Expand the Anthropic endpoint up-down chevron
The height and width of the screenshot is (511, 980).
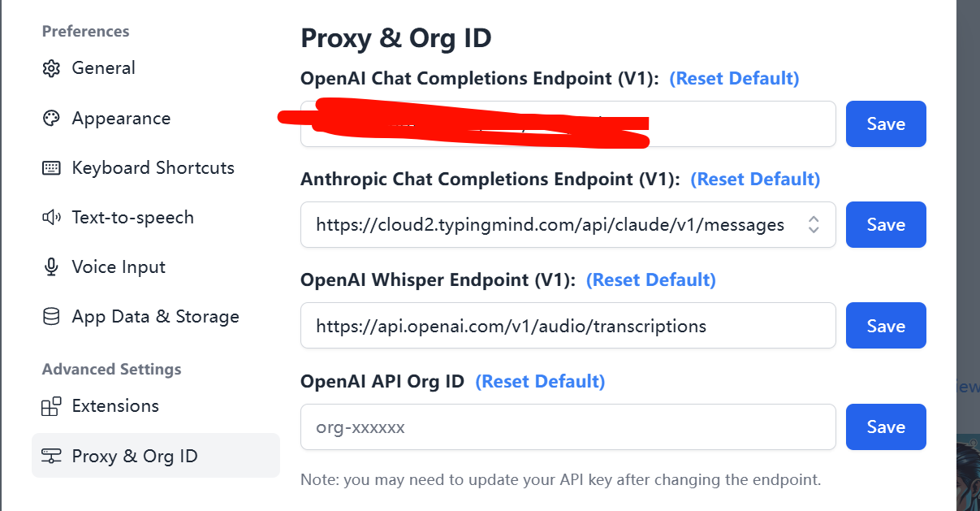[814, 225]
